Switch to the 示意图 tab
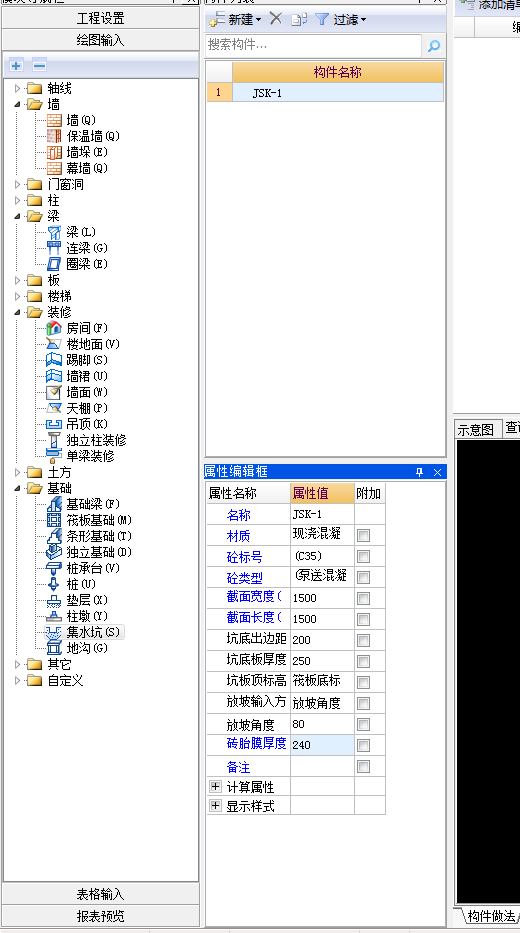The image size is (520, 933). pos(475,429)
